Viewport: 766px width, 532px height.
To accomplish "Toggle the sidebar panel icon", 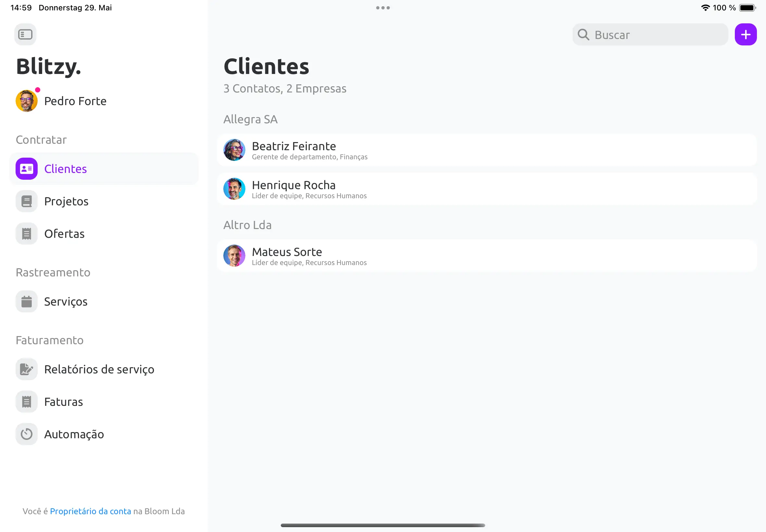I will click(25, 34).
